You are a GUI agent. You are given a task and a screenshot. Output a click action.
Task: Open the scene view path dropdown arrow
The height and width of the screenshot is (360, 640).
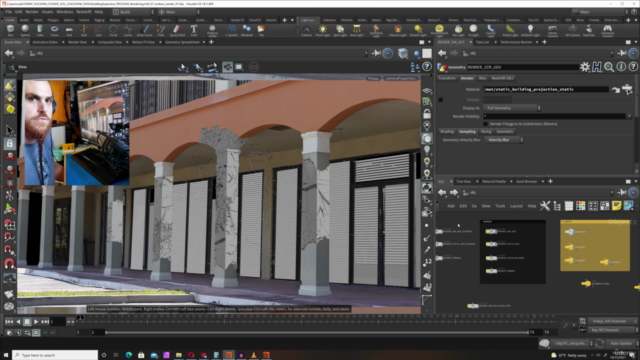[366, 53]
